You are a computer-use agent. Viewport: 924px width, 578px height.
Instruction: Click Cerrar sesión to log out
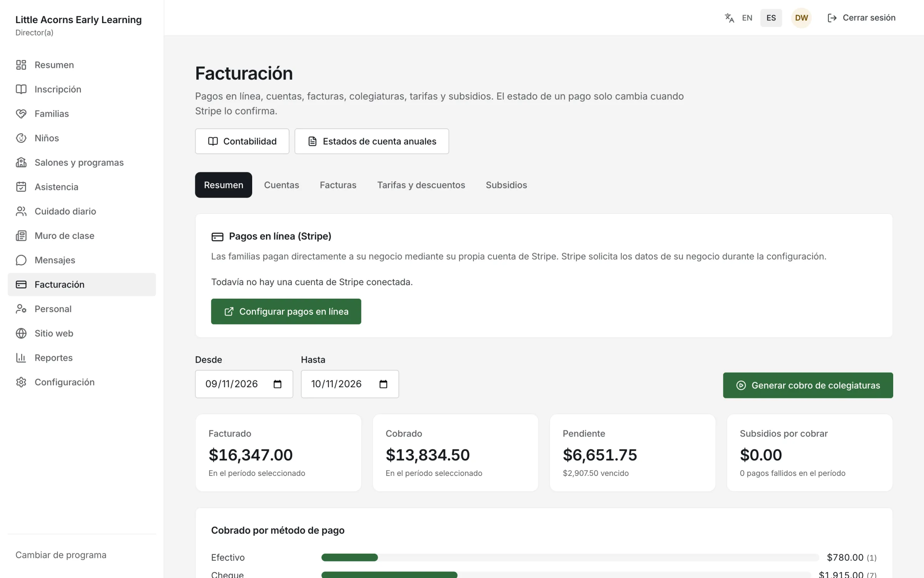coord(862,18)
